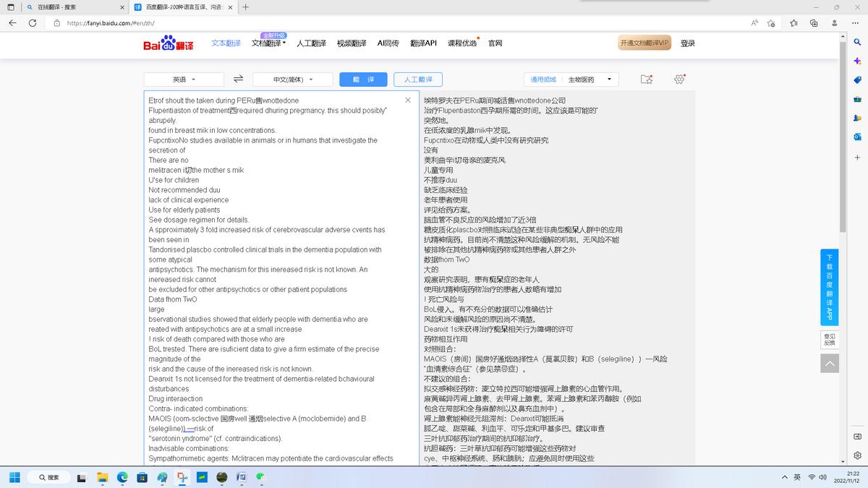Toggle the favorites star in the address bar
Image resolution: width=868 pixels, height=488 pixels.
click(x=769, y=22)
